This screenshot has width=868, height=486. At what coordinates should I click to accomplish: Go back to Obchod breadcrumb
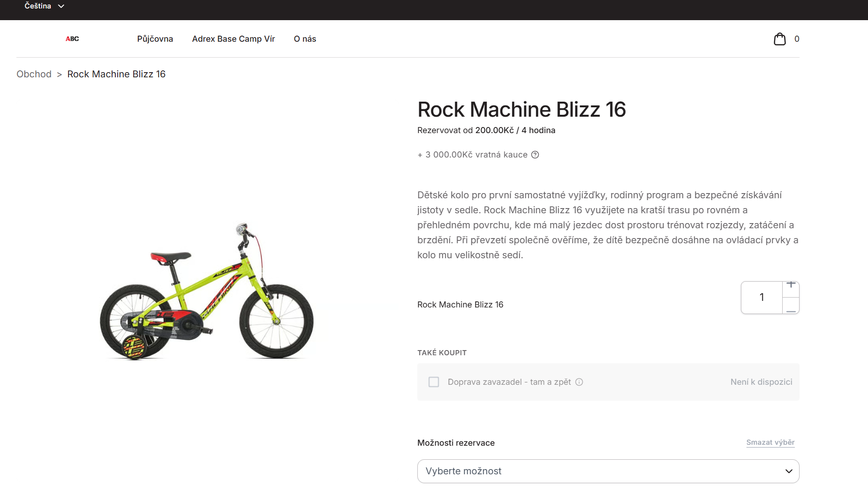click(x=34, y=74)
